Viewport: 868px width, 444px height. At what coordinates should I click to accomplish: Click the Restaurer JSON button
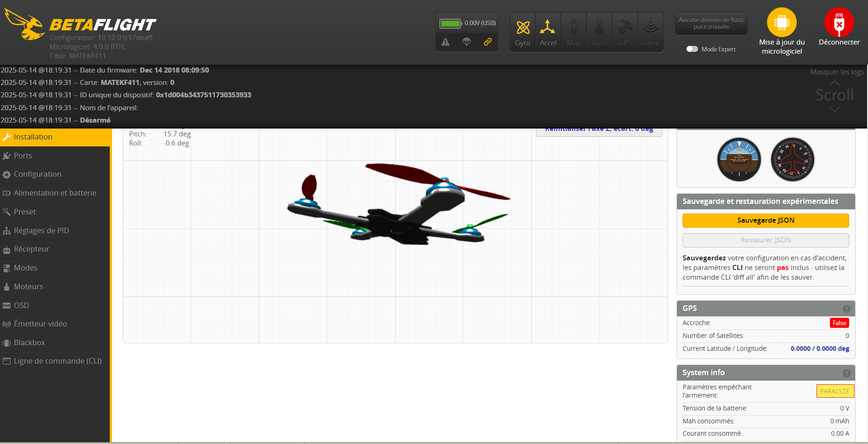pyautogui.click(x=766, y=240)
